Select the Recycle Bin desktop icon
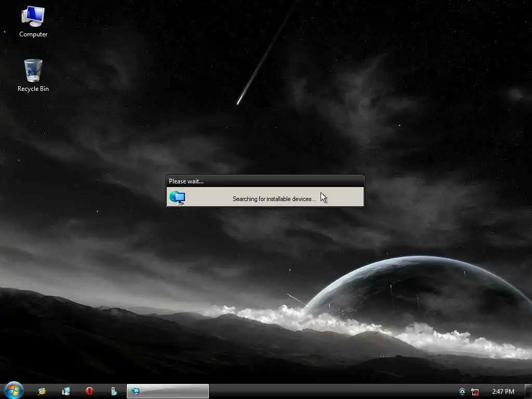The image size is (532, 399). click(33, 75)
